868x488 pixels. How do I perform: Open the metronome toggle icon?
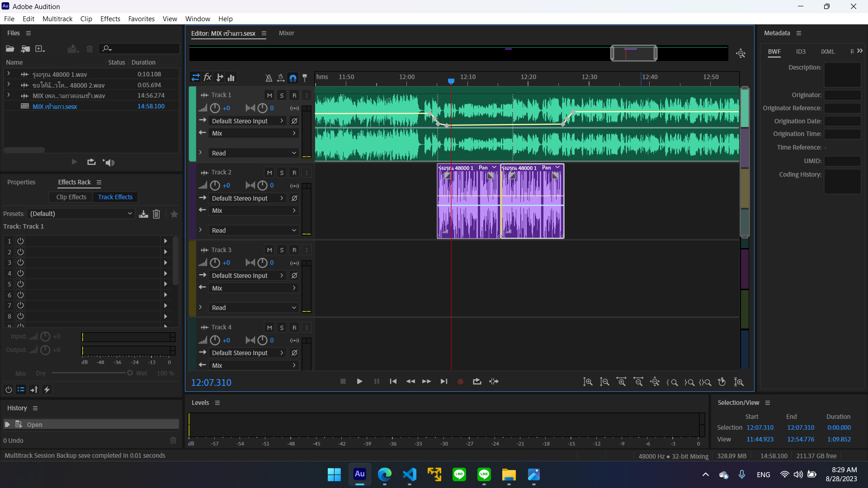[x=269, y=78]
